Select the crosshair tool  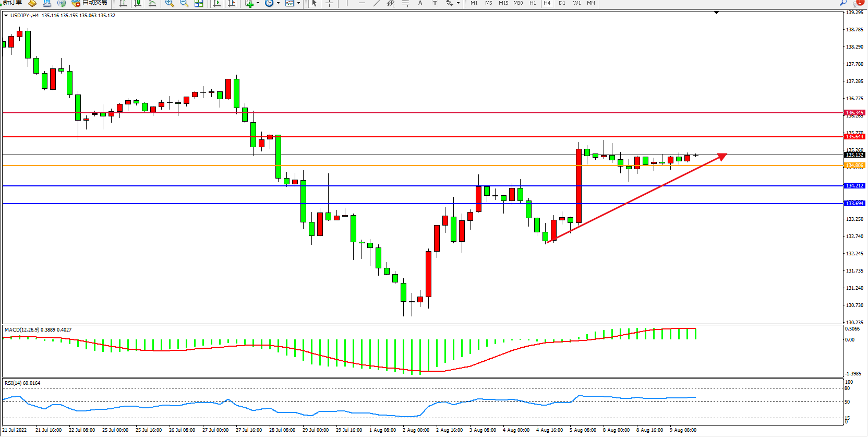click(329, 3)
